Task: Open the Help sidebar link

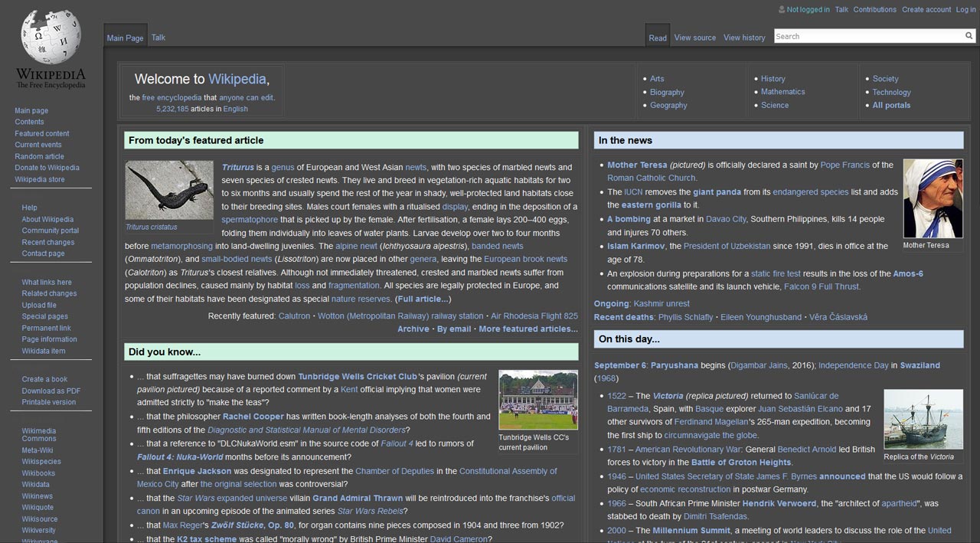Action: (x=29, y=208)
